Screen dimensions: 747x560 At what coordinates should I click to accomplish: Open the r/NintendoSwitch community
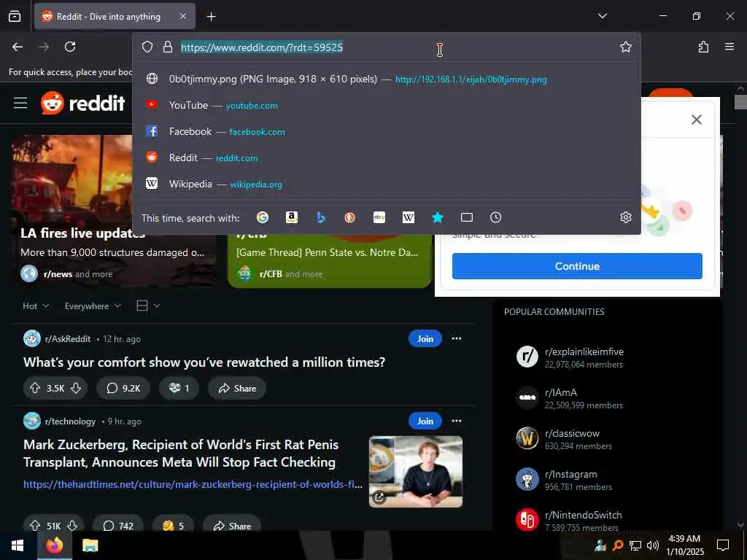[x=583, y=516]
